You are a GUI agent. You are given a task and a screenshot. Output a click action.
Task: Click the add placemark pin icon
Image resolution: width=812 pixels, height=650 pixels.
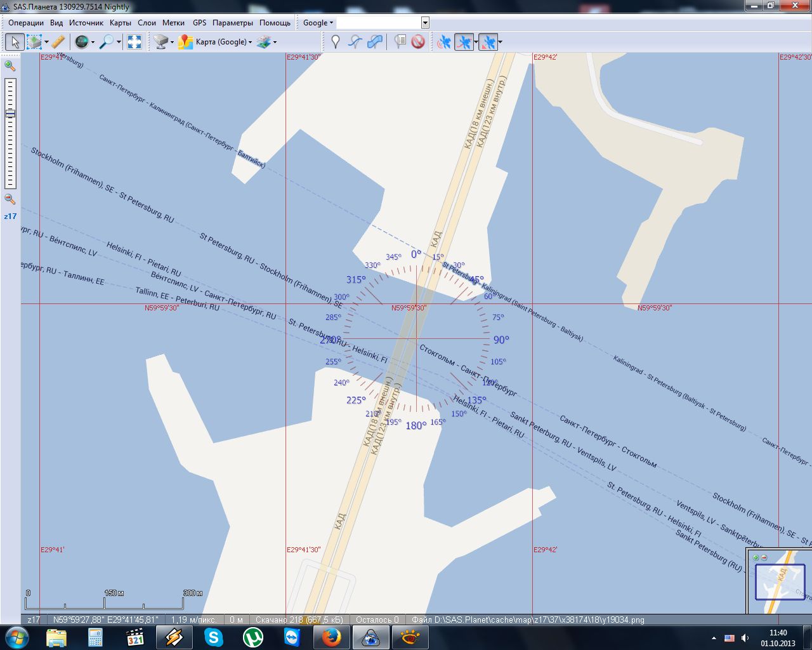coord(336,42)
